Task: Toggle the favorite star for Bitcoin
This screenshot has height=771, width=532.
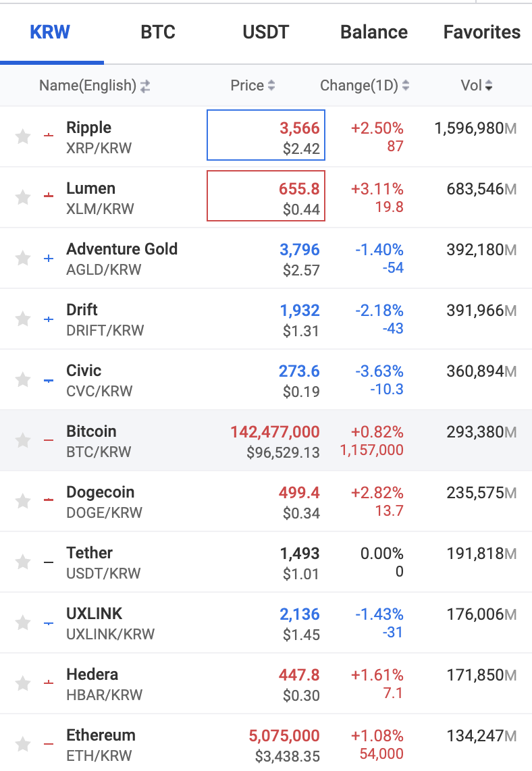Action: click(22, 440)
